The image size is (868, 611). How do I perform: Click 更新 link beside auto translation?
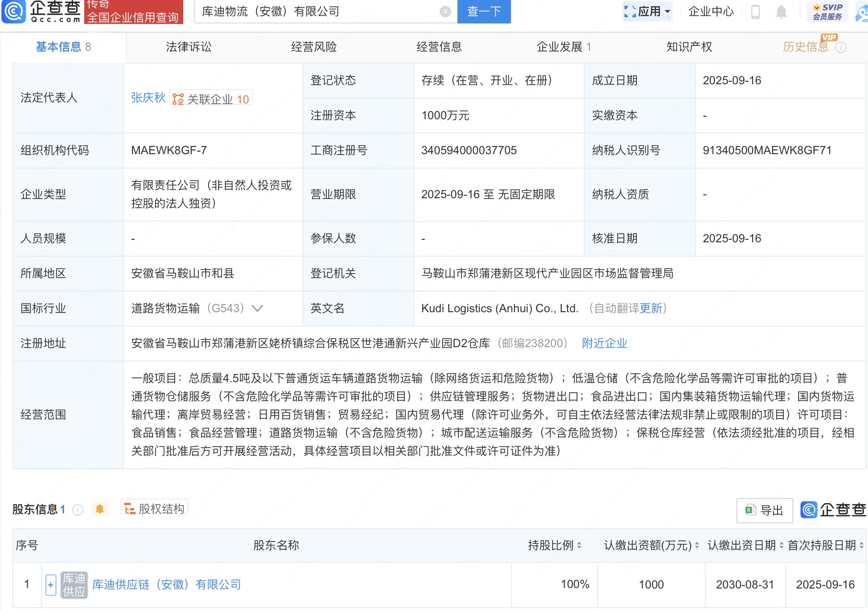(651, 308)
